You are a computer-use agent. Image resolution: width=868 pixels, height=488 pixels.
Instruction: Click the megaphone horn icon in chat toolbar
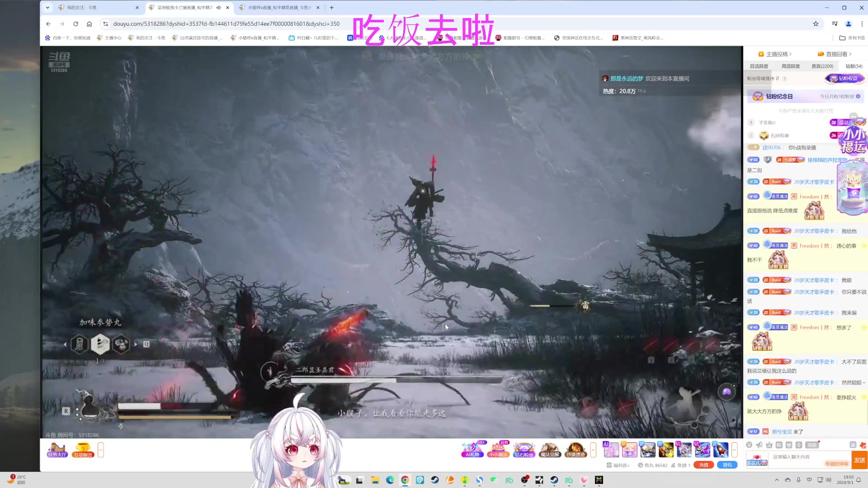click(759, 445)
